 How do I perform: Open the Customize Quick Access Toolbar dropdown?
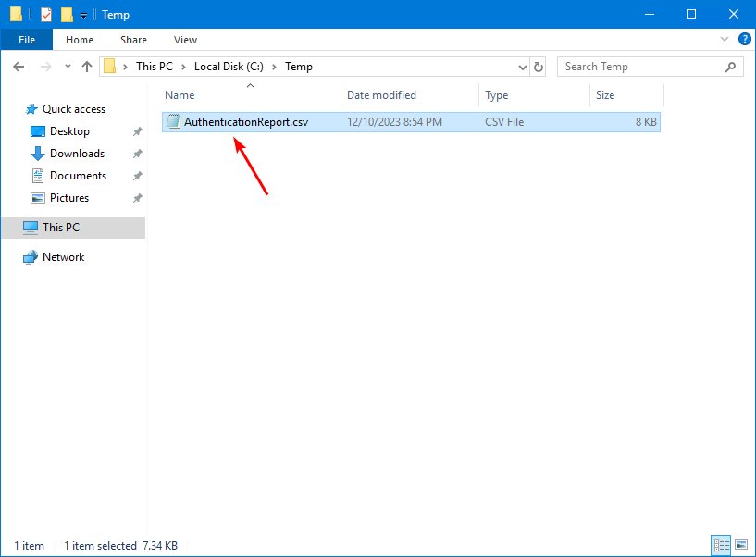tap(83, 16)
